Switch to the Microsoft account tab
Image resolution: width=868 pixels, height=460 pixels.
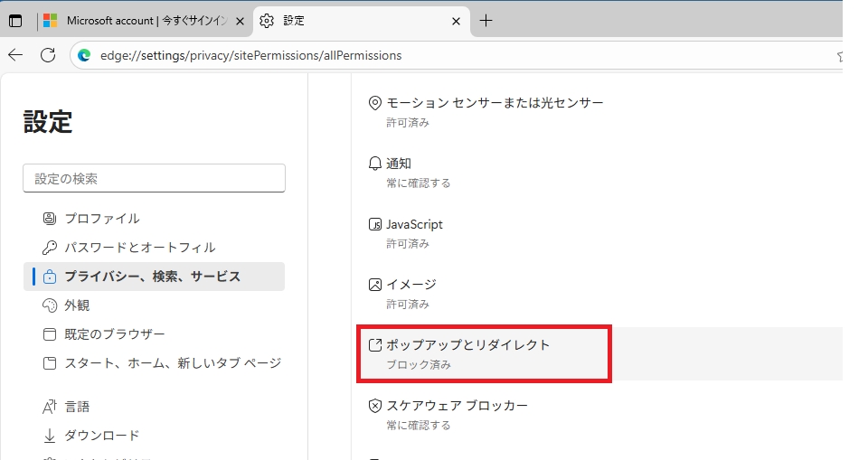click(x=145, y=21)
